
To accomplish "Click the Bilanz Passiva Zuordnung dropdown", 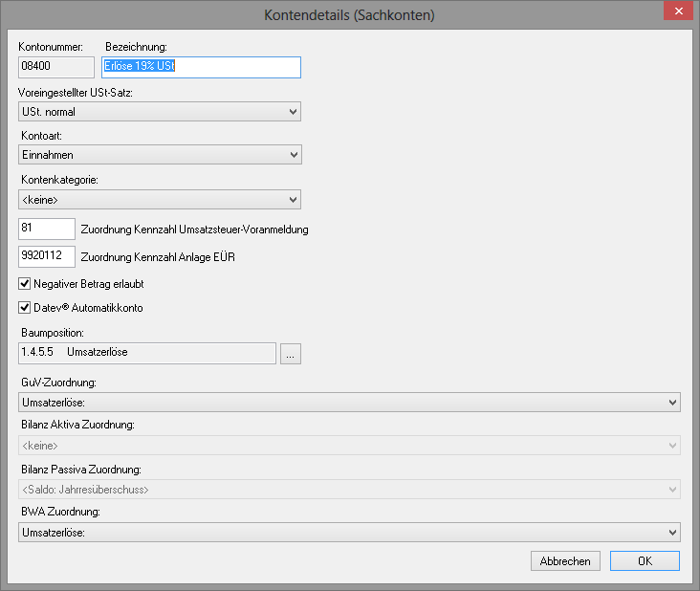I will tap(349, 490).
